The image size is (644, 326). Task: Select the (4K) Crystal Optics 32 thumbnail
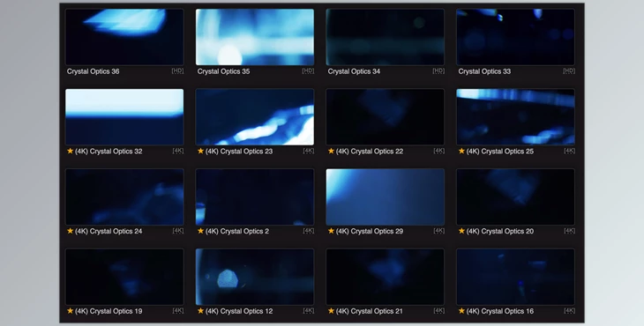coord(124,117)
